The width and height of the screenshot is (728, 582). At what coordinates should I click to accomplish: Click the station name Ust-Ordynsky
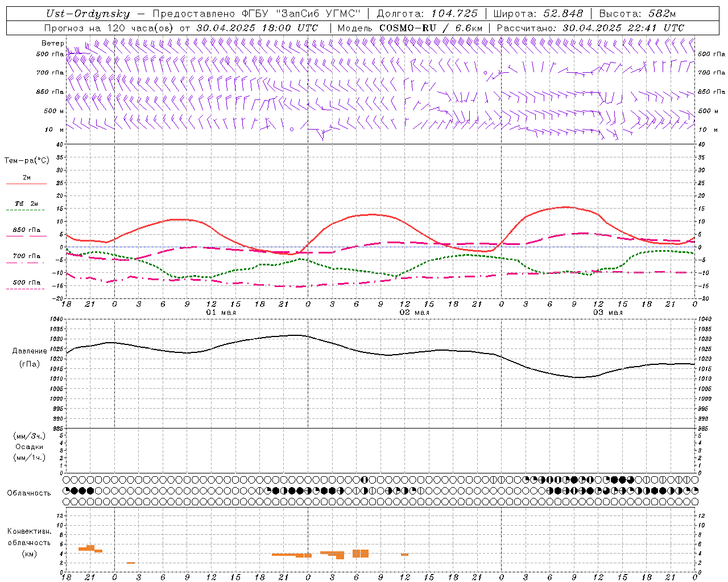pos(88,14)
